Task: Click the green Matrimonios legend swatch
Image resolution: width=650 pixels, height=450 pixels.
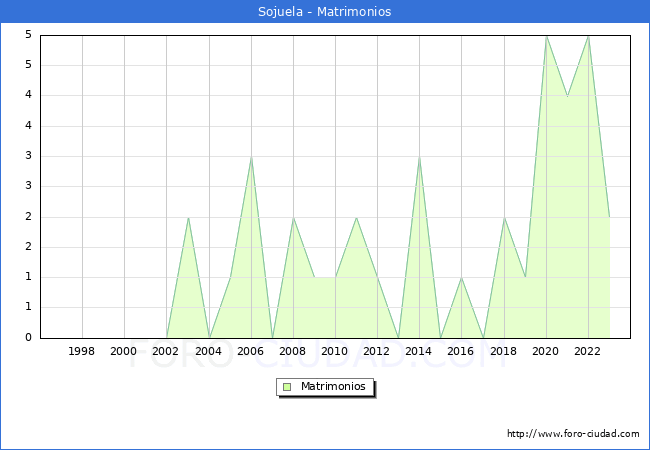Action: pyautogui.click(x=287, y=386)
